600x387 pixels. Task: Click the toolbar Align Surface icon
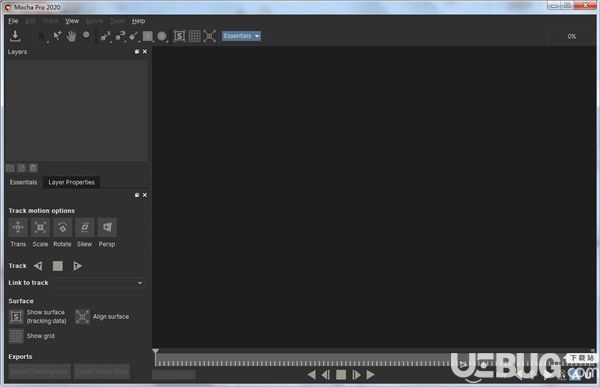click(x=210, y=36)
